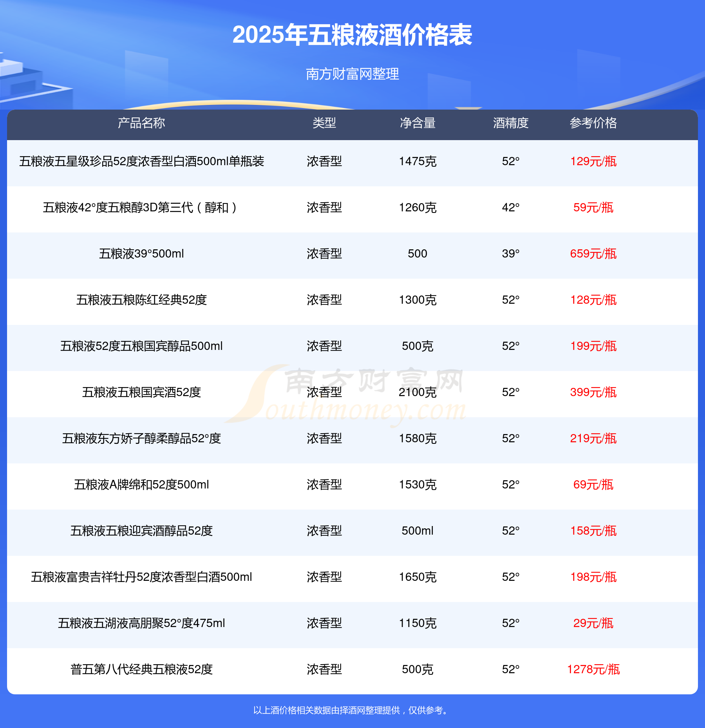Click the 500ml net content cell
Screen dimensions: 705x728
pos(418,531)
